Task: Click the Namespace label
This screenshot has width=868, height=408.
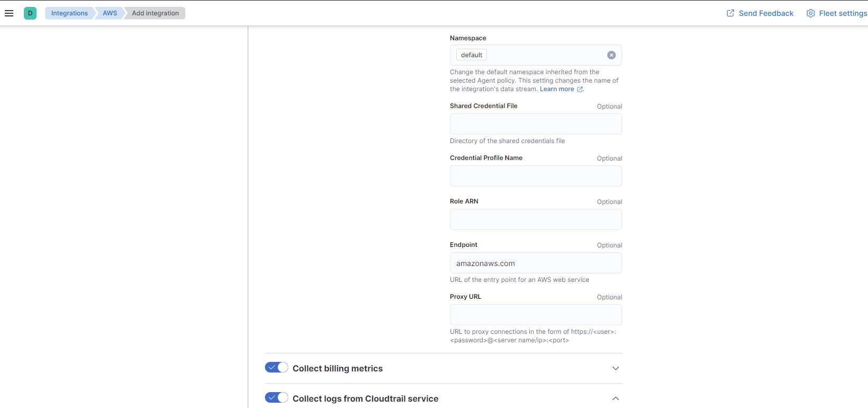Action: (x=468, y=38)
